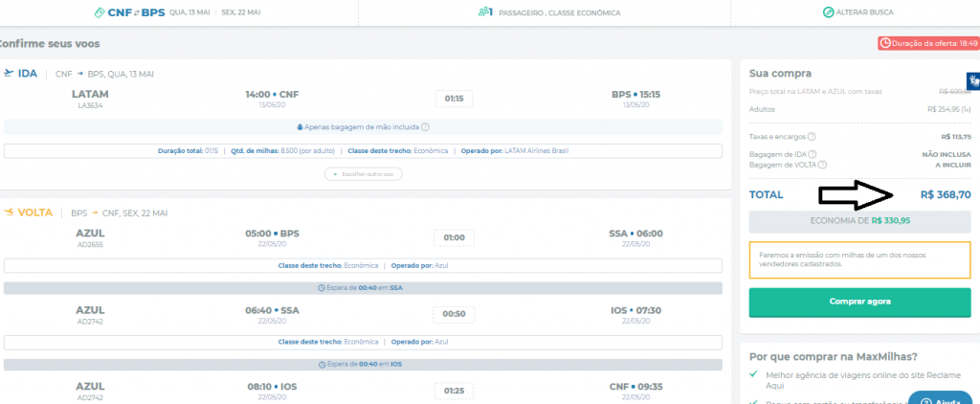Click A INCLUIR return baggage link
The width and height of the screenshot is (980, 404).
953,165
